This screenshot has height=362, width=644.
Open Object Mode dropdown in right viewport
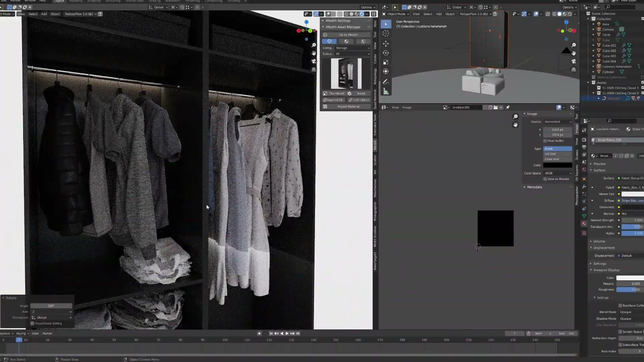(396, 14)
